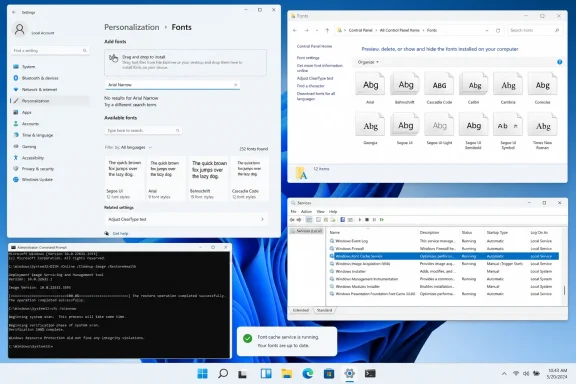Click Find a setting search box
This screenshot has width=576, height=384.
click(50, 51)
